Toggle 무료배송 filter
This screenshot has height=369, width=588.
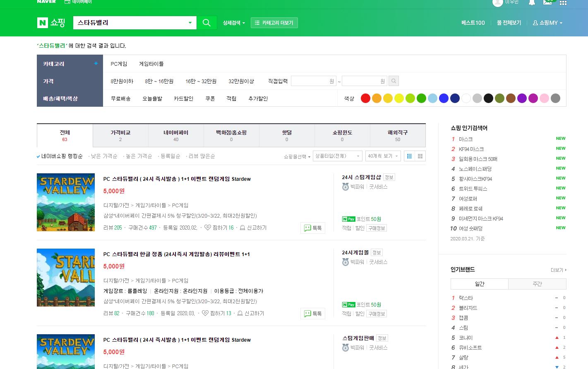point(120,98)
